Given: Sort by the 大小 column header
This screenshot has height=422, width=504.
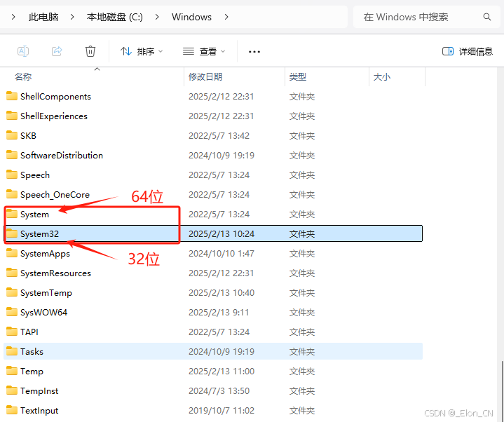Looking at the screenshot, I should pyautogui.click(x=382, y=77).
